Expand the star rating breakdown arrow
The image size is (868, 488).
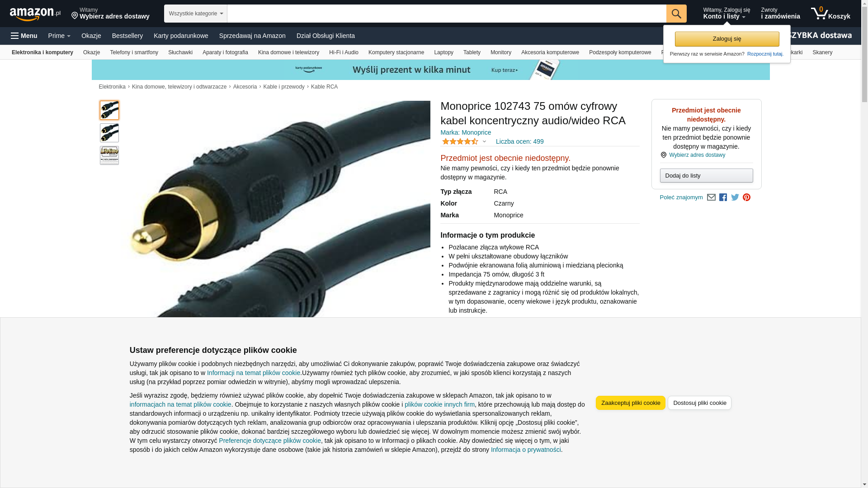click(484, 141)
